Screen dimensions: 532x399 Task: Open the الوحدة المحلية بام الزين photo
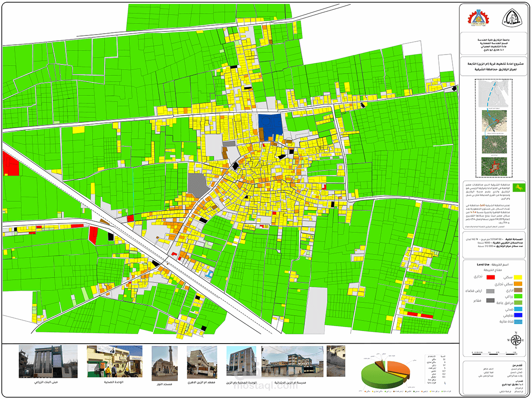tap(241, 362)
